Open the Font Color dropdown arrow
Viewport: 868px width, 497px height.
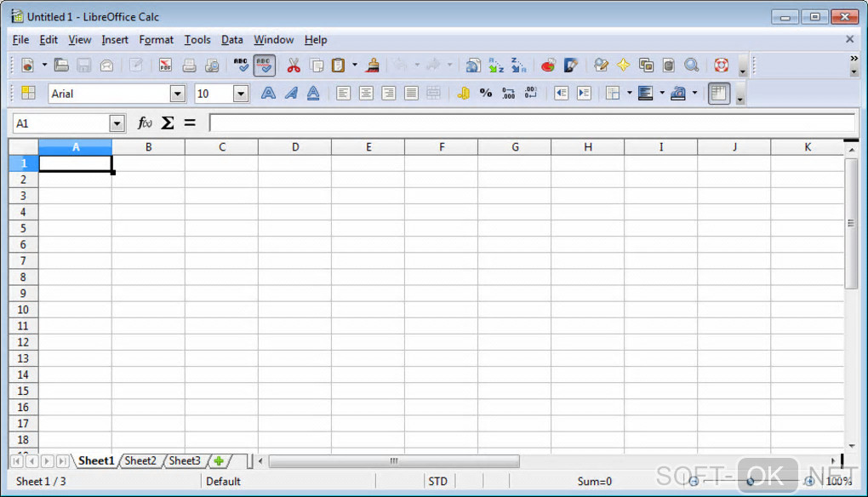[694, 93]
